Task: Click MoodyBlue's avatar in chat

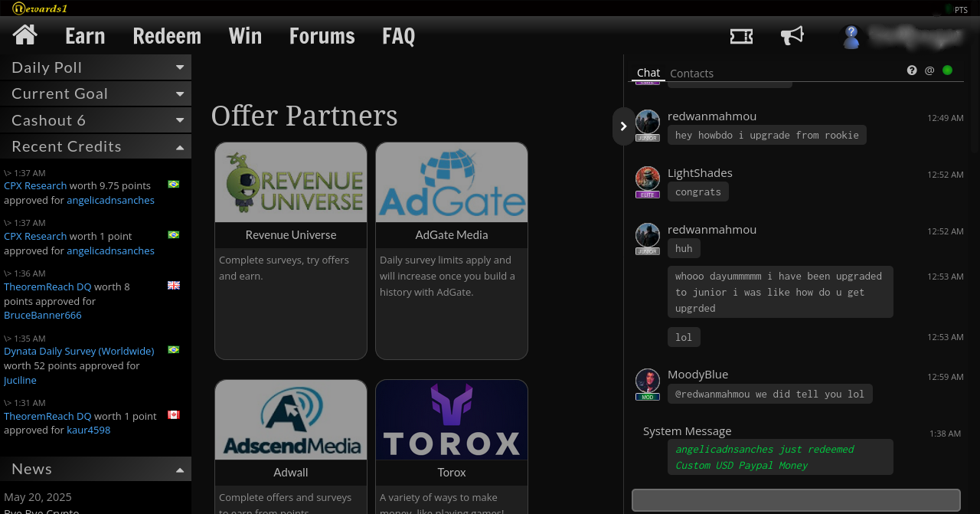Action: point(648,381)
